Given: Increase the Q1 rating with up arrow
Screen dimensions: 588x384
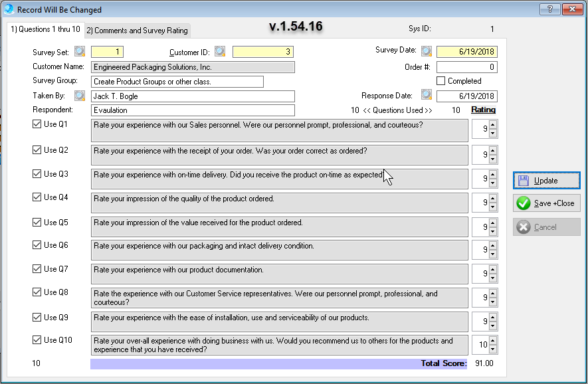Looking at the screenshot, I should (x=493, y=125).
